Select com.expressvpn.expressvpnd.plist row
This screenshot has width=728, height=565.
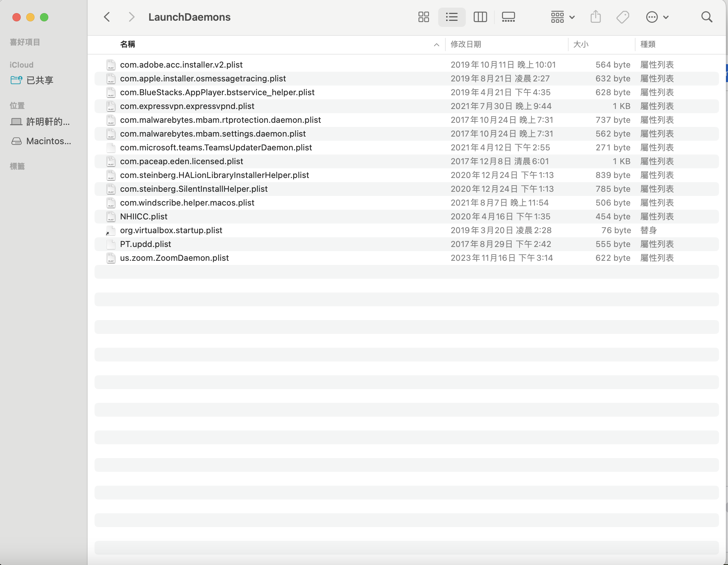coord(187,106)
